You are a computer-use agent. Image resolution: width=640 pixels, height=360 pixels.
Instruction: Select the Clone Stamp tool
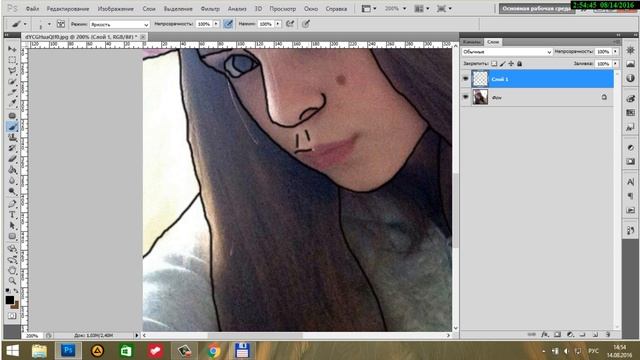point(12,138)
